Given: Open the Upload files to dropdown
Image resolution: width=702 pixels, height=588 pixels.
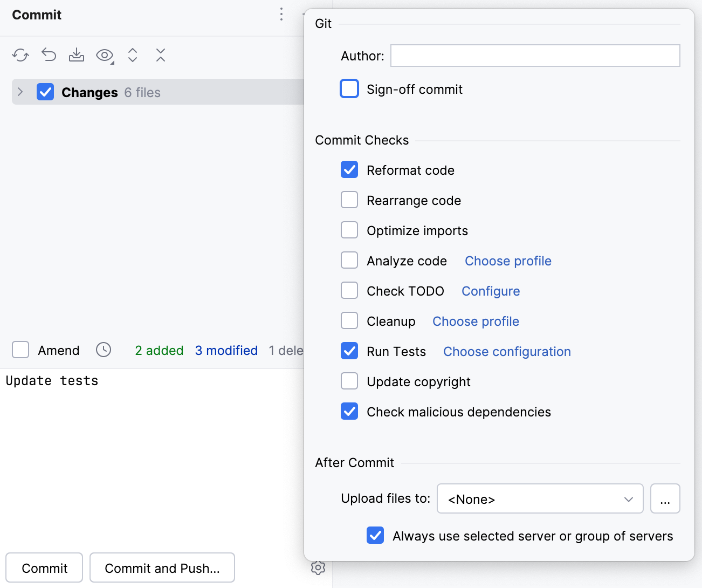Looking at the screenshot, I should (540, 499).
